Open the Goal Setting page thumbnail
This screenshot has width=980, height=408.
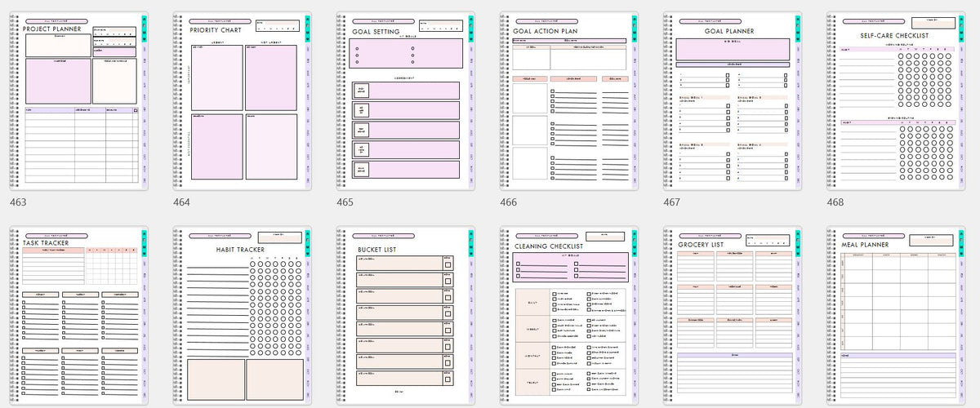pyautogui.click(x=405, y=101)
